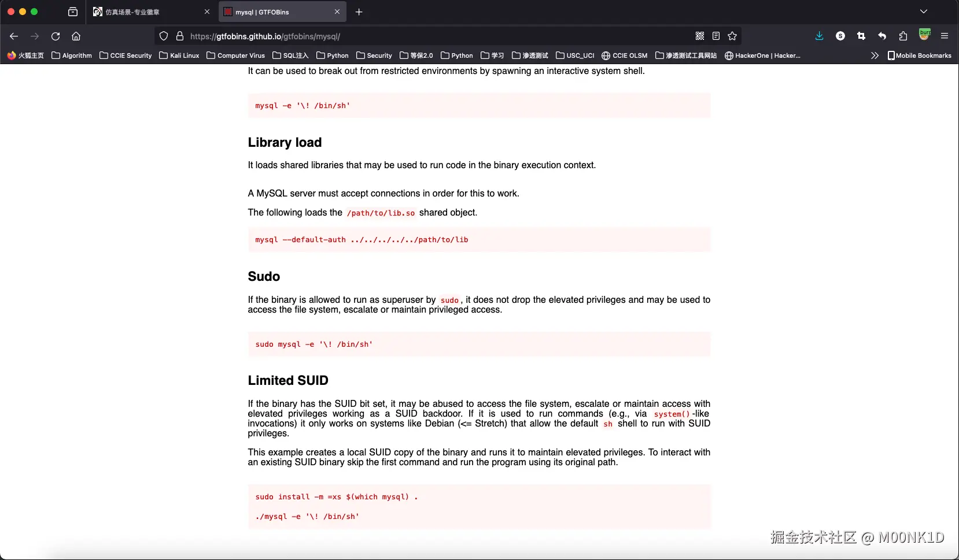Open the Computer Virus bookmark folder
The image size is (959, 560).
coord(235,55)
